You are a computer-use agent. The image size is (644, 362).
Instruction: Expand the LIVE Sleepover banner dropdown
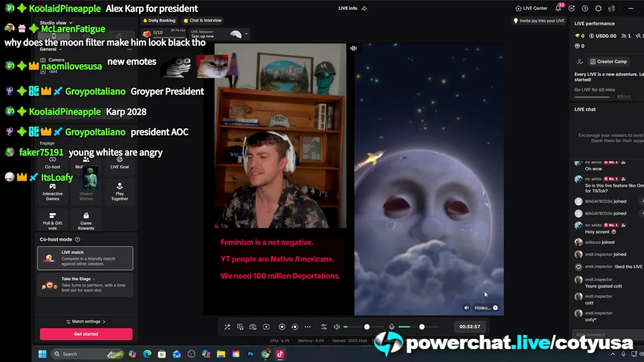tap(246, 34)
